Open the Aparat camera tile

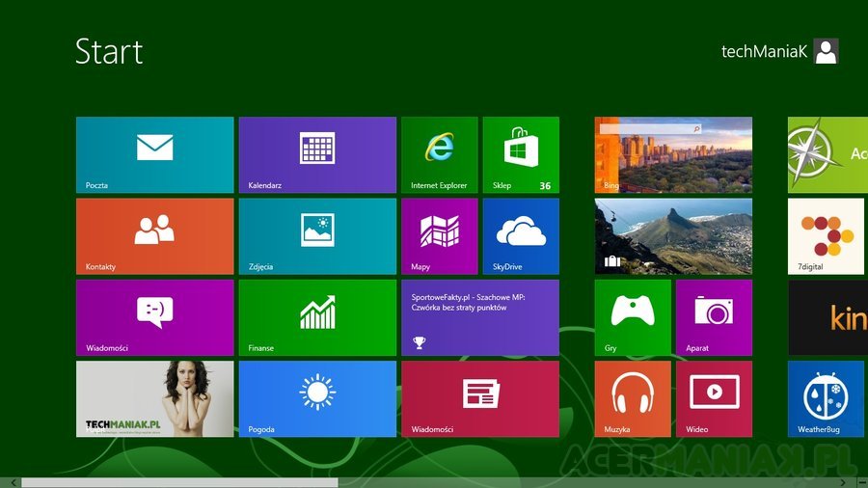(x=714, y=317)
